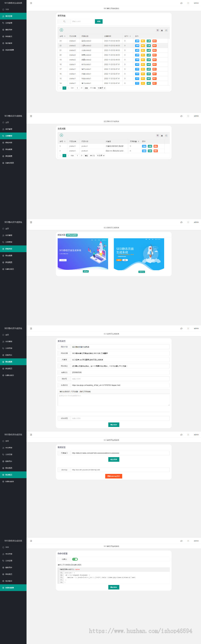Sort 分类列表 table by 序号 column arrows

pos(65,141)
